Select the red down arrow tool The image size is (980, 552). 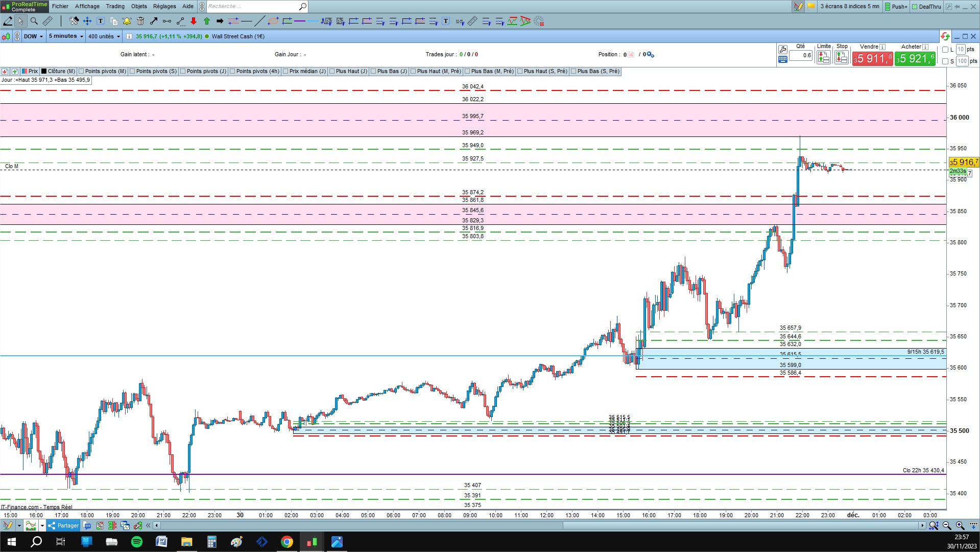(x=193, y=21)
